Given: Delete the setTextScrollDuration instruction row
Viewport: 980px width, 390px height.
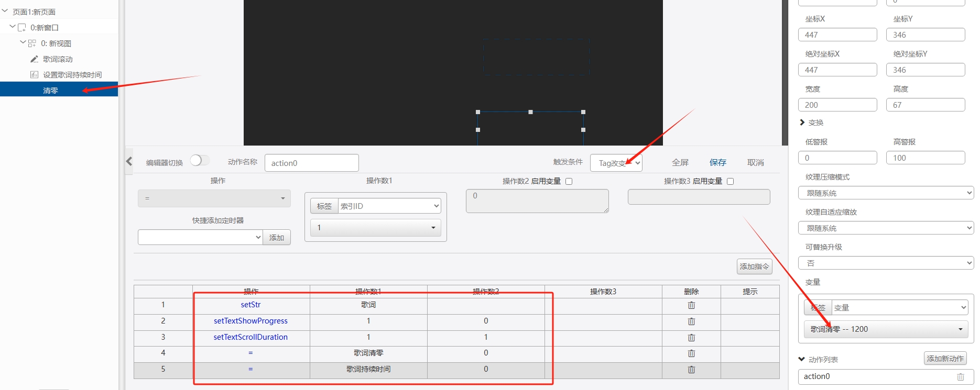Looking at the screenshot, I should (691, 338).
